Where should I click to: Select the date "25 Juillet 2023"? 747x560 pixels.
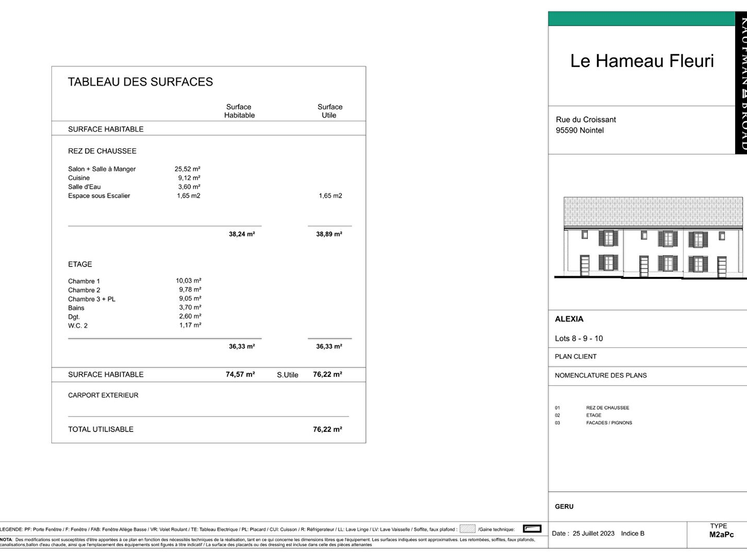coord(593,534)
